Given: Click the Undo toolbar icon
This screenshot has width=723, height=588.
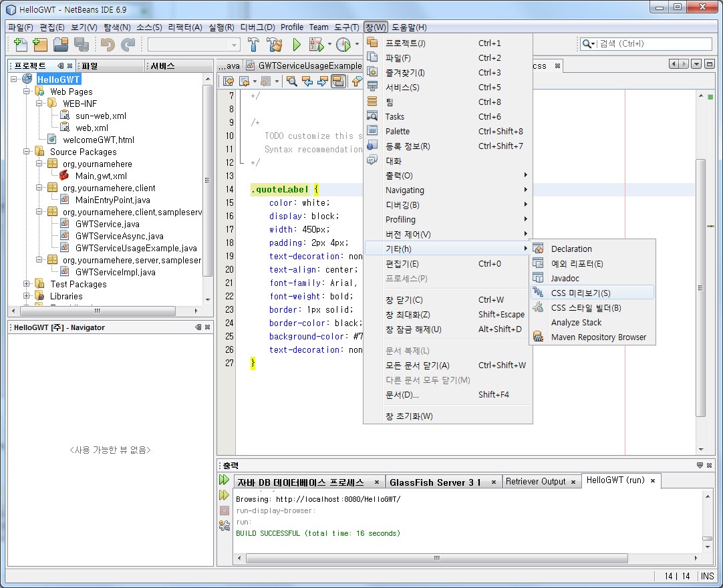Looking at the screenshot, I should (x=108, y=44).
